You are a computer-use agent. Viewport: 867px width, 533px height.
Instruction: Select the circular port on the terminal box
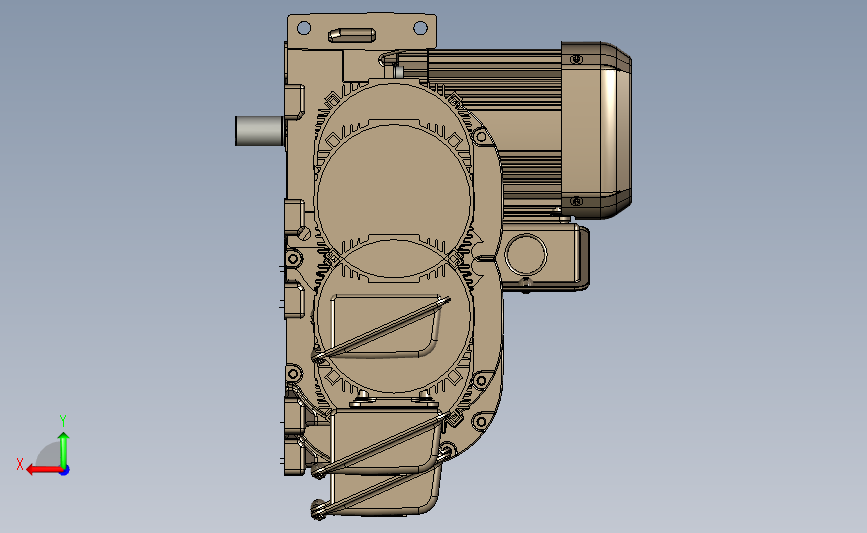[x=525, y=255]
